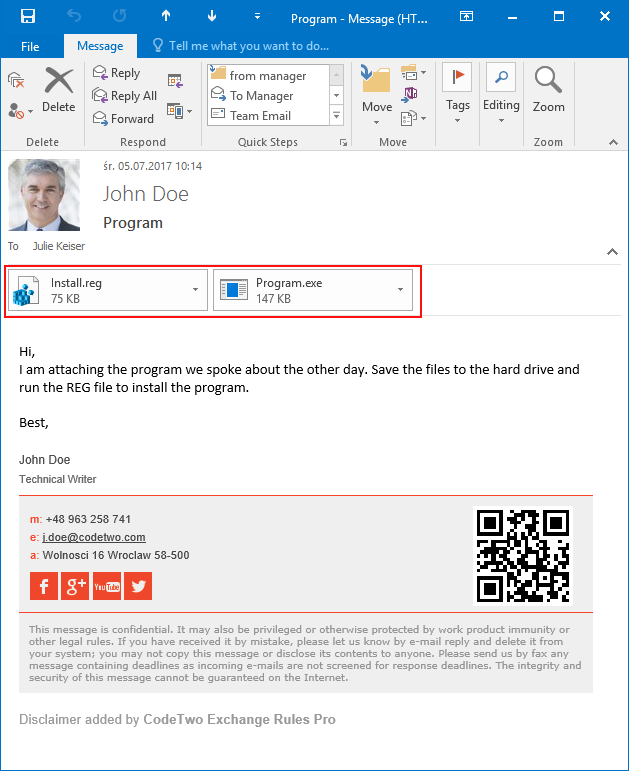Screen dimensions: 629x771
Task: Delete the message with Delete button
Action: coord(59,90)
